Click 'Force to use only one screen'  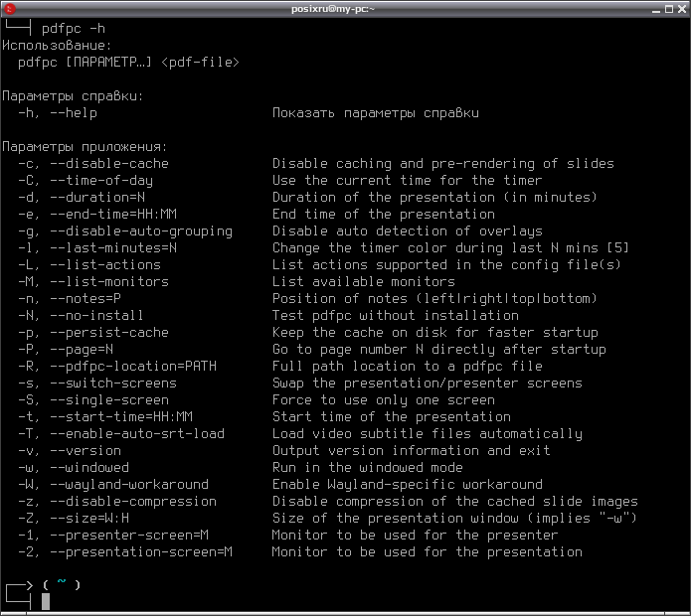[384, 399]
